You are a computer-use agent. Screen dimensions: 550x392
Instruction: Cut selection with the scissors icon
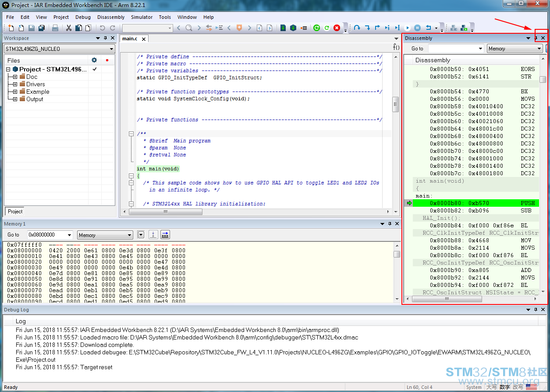[69, 28]
